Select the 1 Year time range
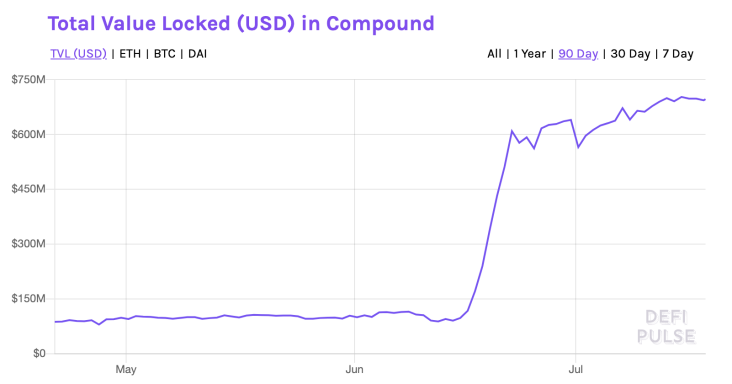The image size is (732, 384). pos(529,54)
